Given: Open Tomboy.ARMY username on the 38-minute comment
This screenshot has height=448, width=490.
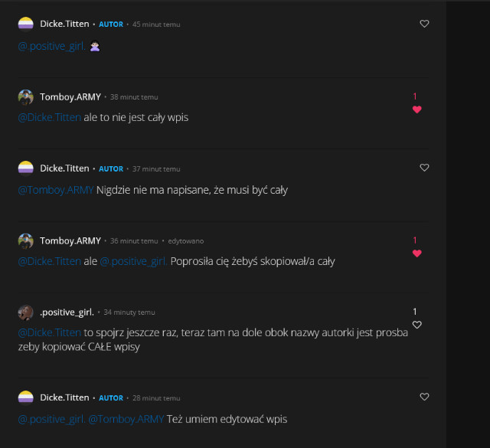Looking at the screenshot, I should point(70,96).
